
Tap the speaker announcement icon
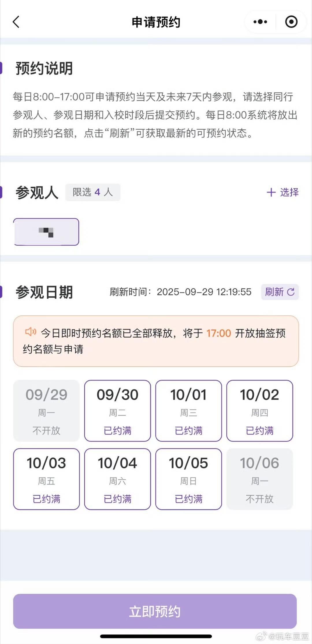30,332
